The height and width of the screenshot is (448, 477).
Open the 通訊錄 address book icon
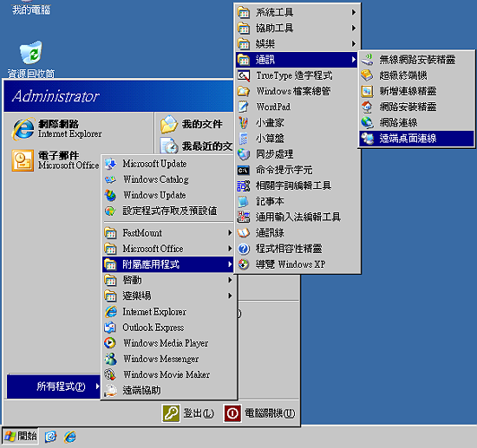(244, 233)
